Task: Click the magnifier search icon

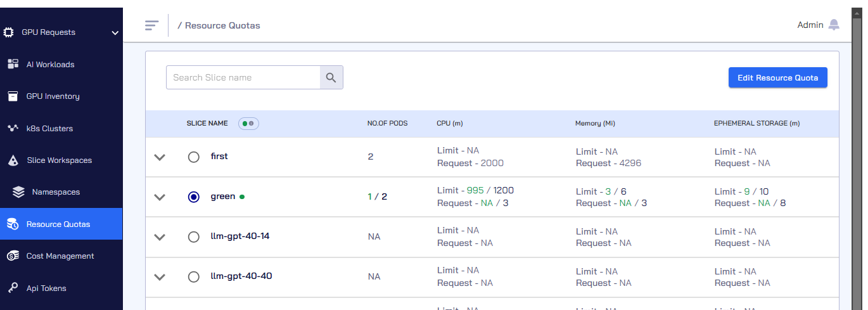Action: 331,77
